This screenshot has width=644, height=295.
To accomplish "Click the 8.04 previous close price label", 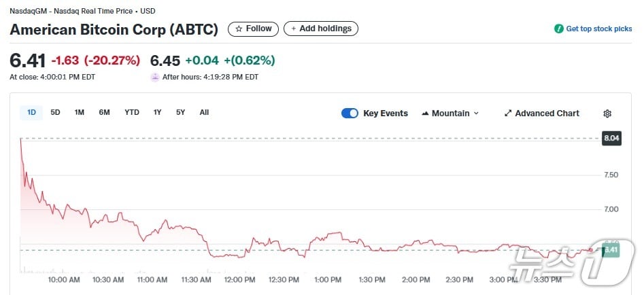I will (611, 139).
